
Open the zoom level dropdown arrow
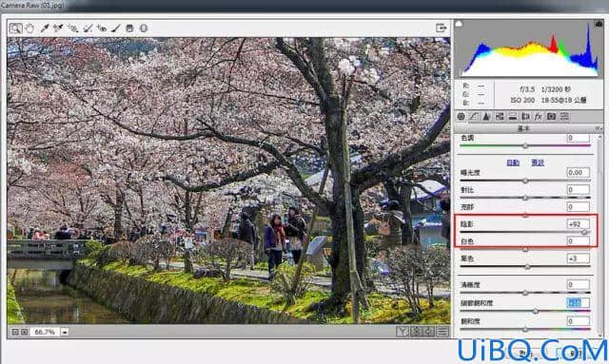click(65, 333)
